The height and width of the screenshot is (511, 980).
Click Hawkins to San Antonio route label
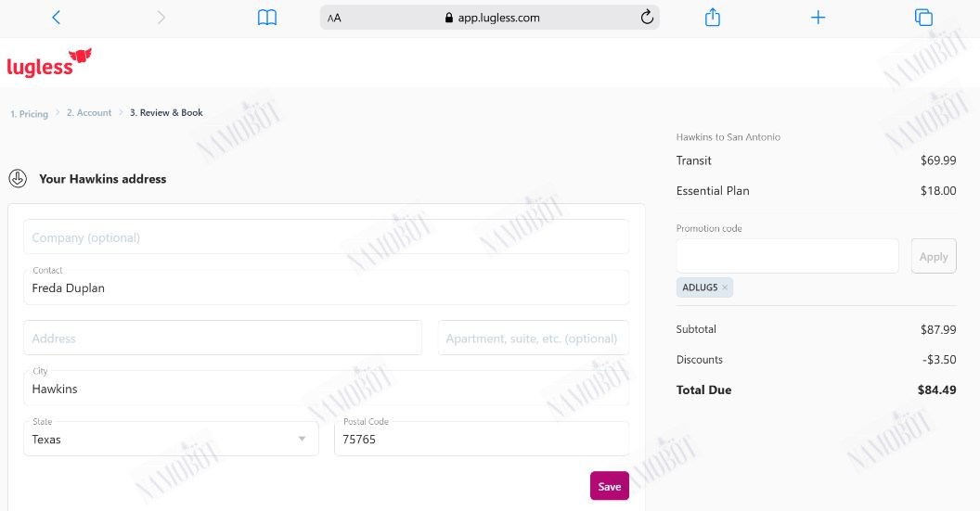coord(729,137)
